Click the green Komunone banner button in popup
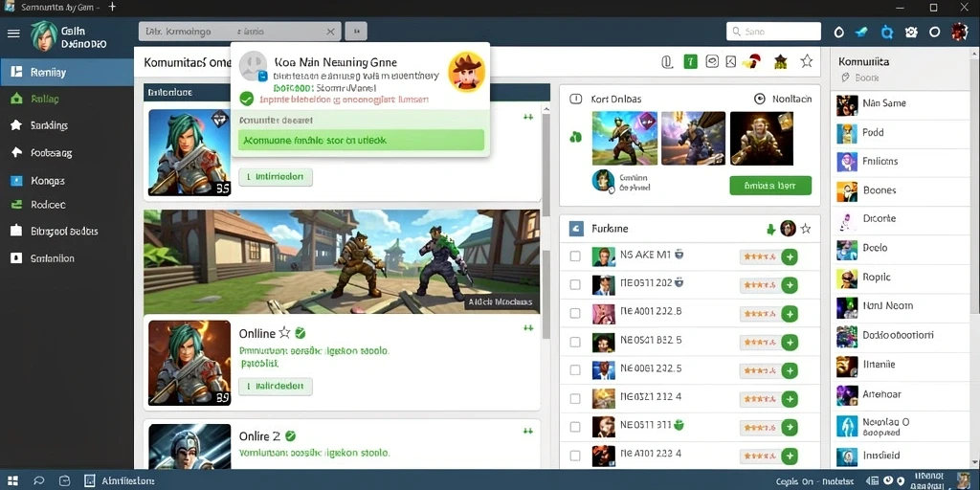Viewport: 980px width, 490px height. coord(361,141)
